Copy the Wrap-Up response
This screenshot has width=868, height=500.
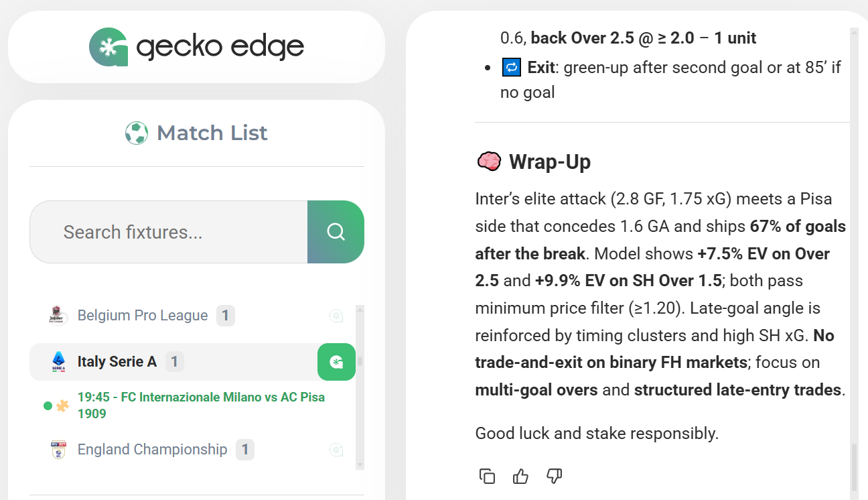[487, 477]
